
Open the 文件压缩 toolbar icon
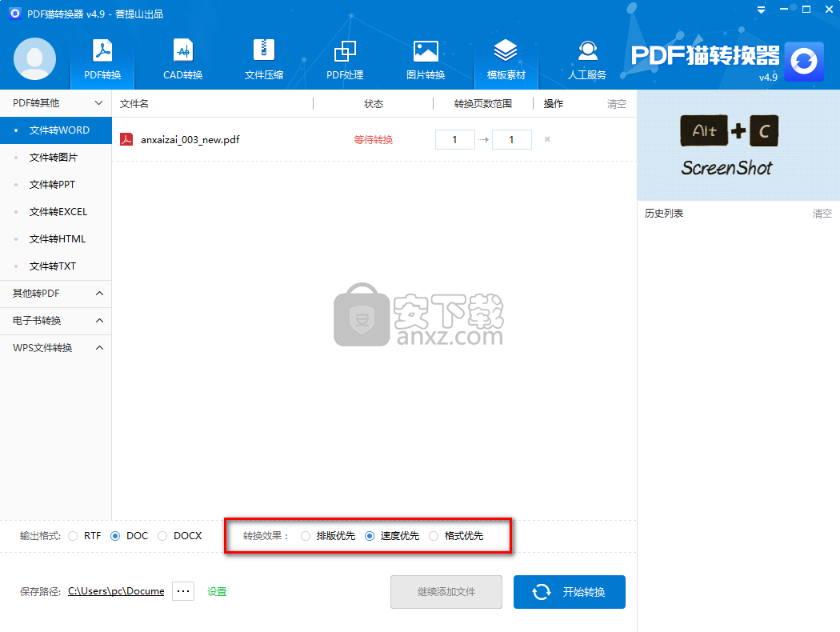click(x=263, y=59)
